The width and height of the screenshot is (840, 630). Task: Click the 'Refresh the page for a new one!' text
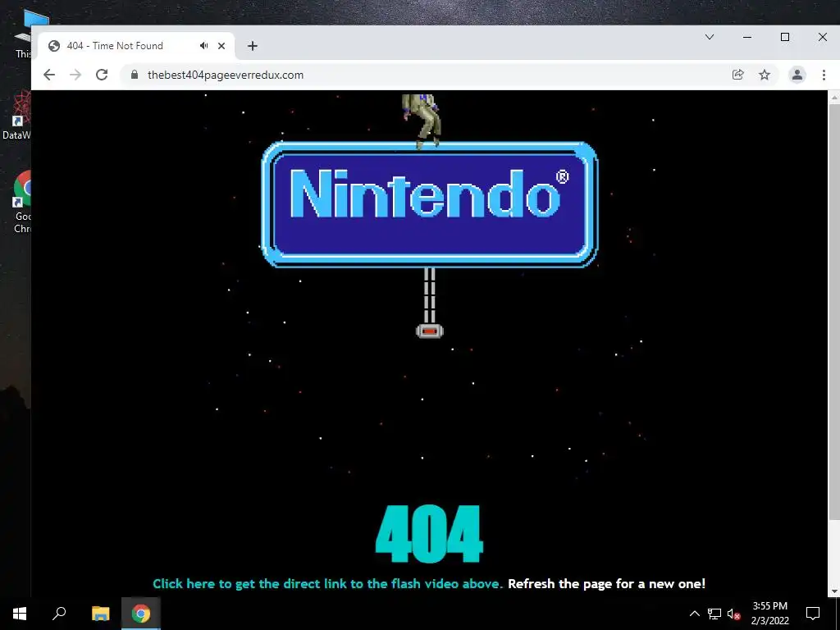pyautogui.click(x=607, y=584)
